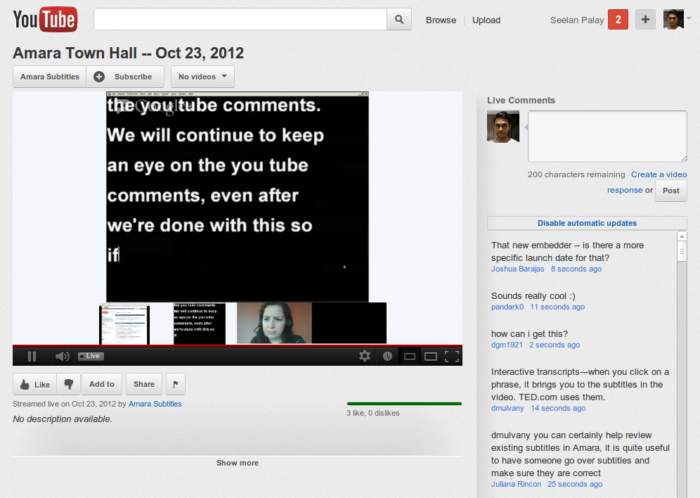This screenshot has width=700, height=498.
Task: Pause the video playback
Action: pos(32,356)
